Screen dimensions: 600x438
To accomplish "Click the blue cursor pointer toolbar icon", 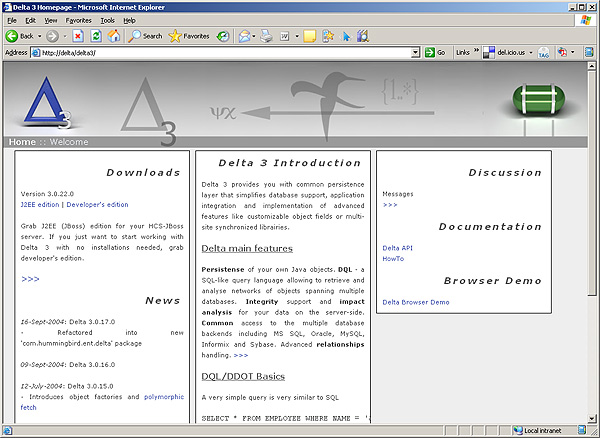I will pos(346,36).
